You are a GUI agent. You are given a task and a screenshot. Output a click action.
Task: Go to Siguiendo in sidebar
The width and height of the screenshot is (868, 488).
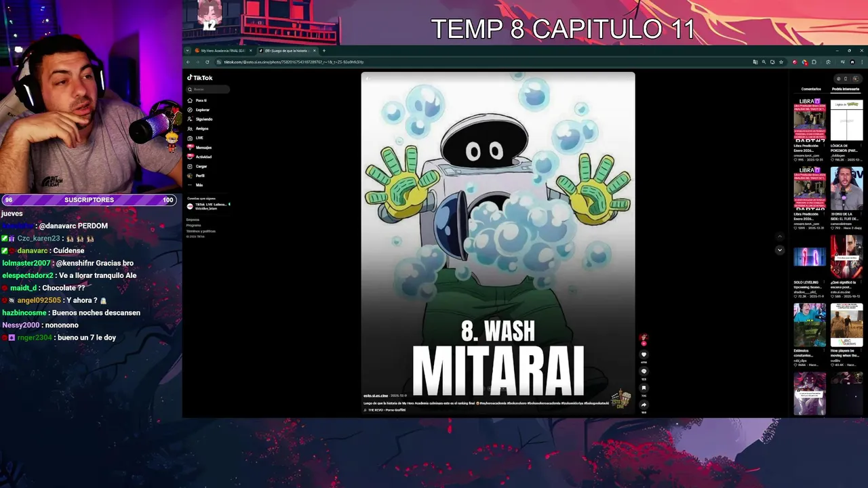pos(199,119)
